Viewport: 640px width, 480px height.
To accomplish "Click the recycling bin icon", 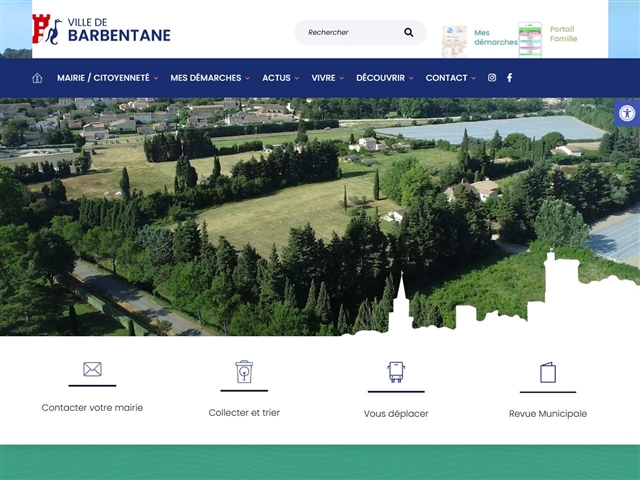I will 244,372.
